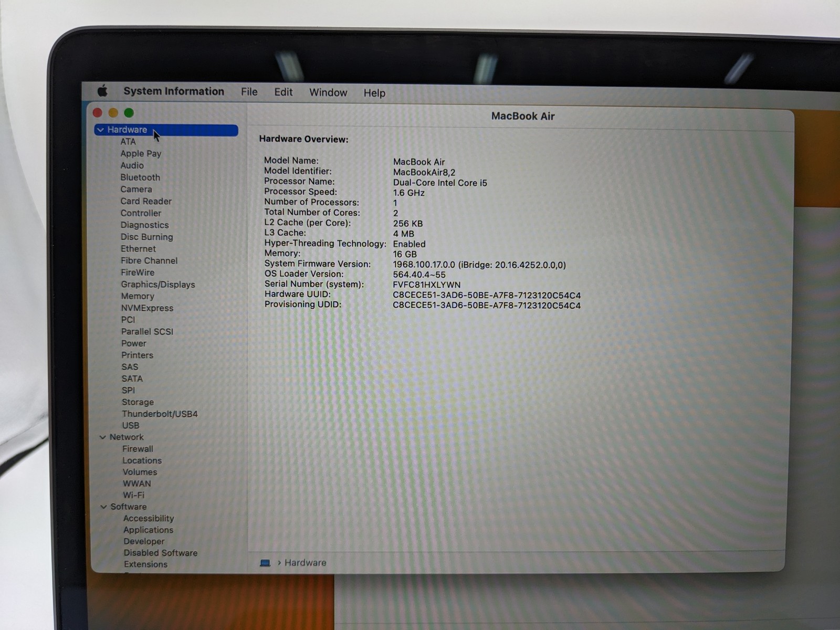Select Parallel SCSI in the sidebar
This screenshot has height=630, width=840.
tap(147, 332)
